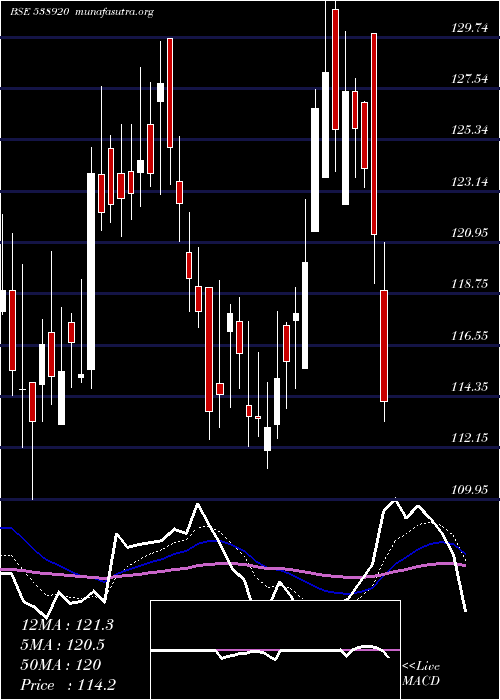Select the 120.95 price axis label
The height and width of the screenshot is (700, 500).
point(470,232)
